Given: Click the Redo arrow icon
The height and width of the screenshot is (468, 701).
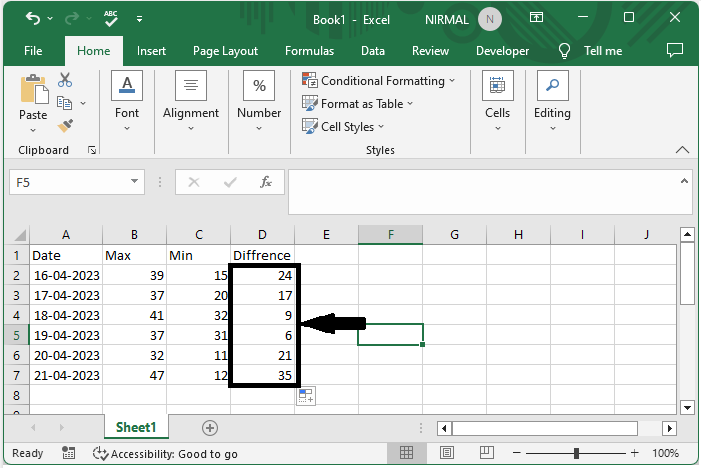Looking at the screenshot, I should [x=72, y=18].
